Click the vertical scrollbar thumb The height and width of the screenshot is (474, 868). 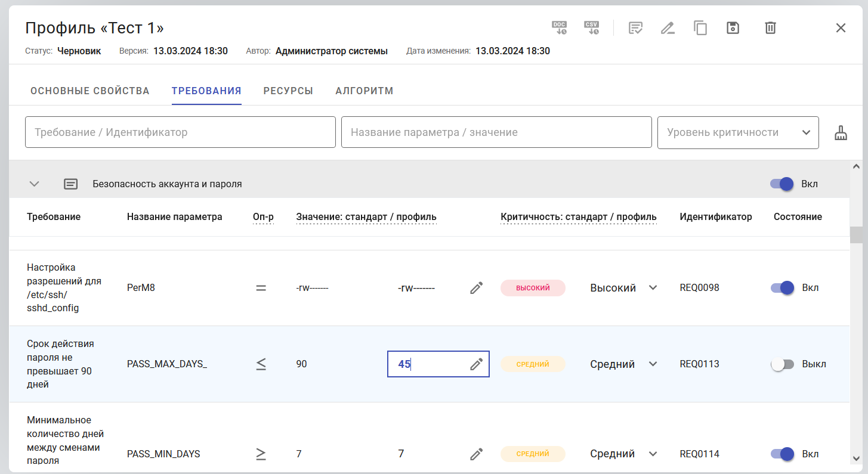(857, 234)
